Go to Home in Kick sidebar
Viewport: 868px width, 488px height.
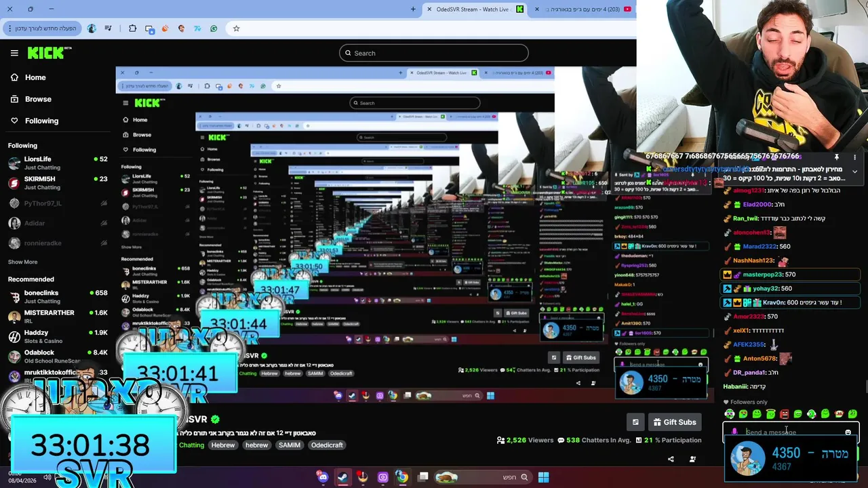35,77
